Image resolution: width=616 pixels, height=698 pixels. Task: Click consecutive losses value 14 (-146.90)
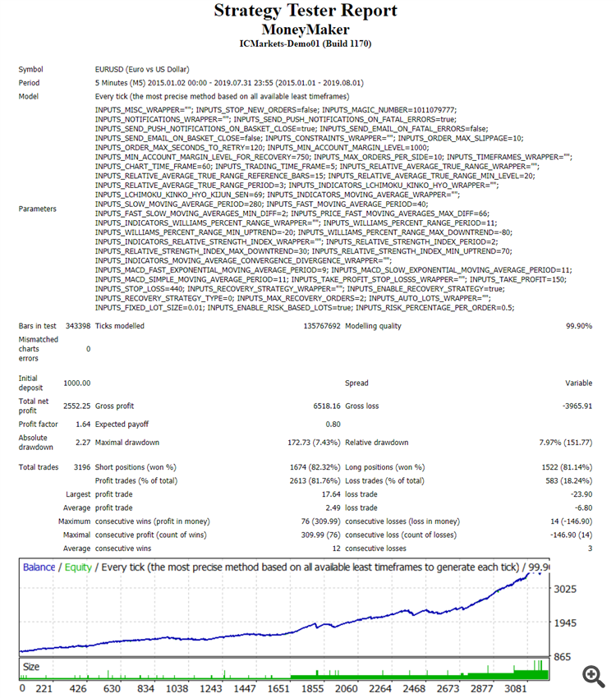pos(572,521)
